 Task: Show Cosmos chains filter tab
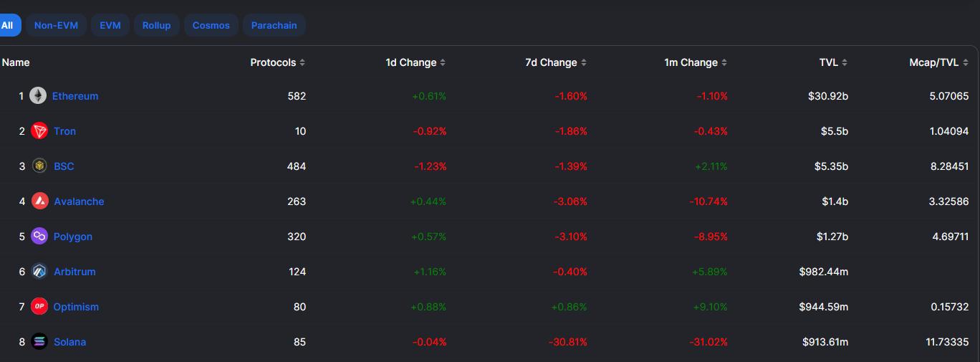tap(211, 26)
